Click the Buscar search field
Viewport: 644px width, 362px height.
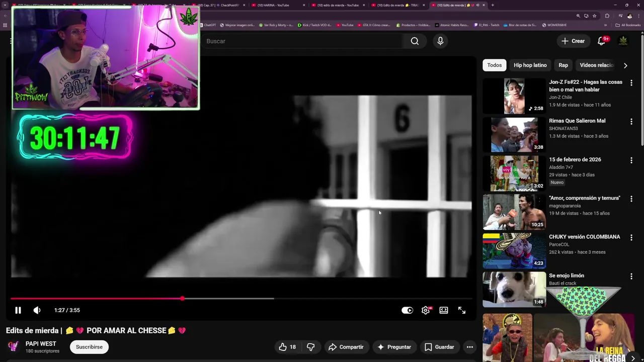[302, 41]
